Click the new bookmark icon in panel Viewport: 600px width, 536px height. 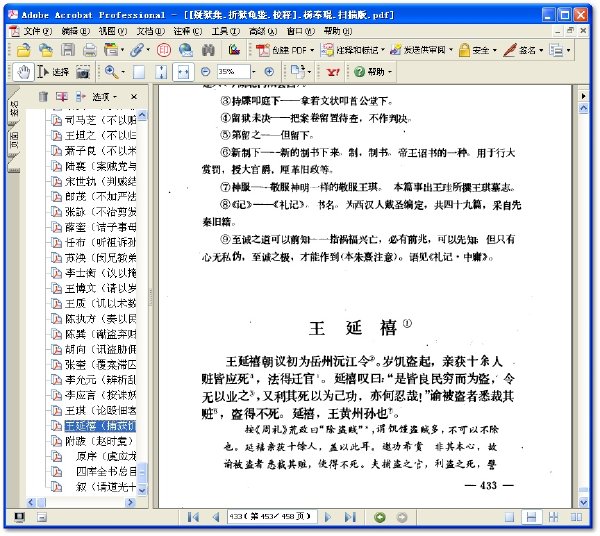pyautogui.click(x=62, y=96)
